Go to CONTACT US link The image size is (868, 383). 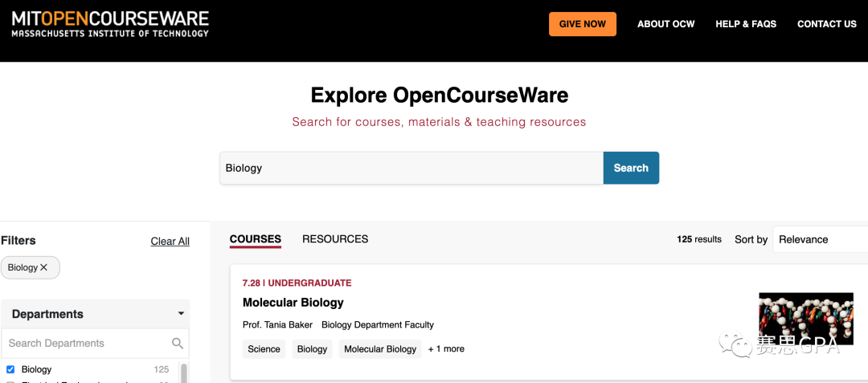(826, 24)
